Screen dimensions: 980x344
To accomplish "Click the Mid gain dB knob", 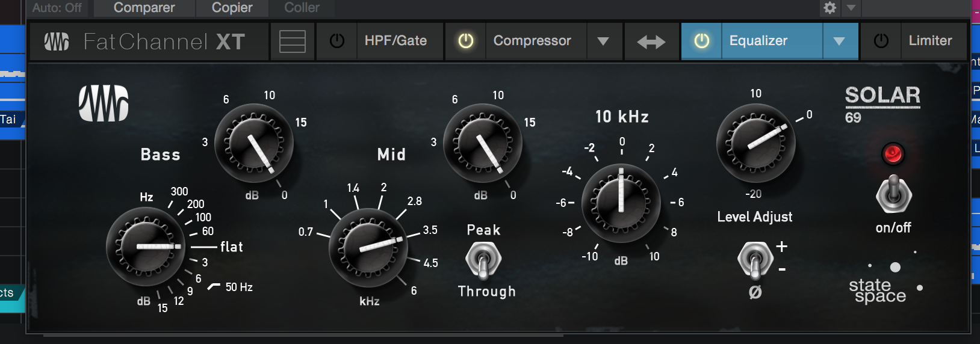I will point(483,143).
